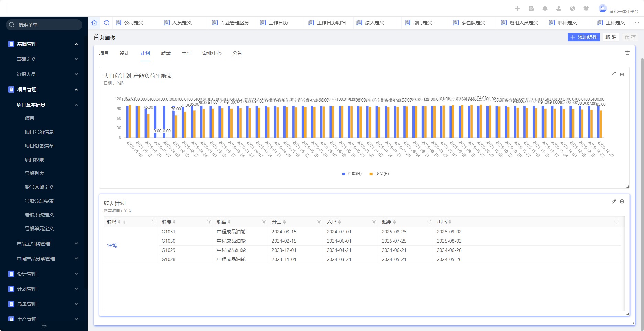Open the home icon in the tab bar

point(94,22)
